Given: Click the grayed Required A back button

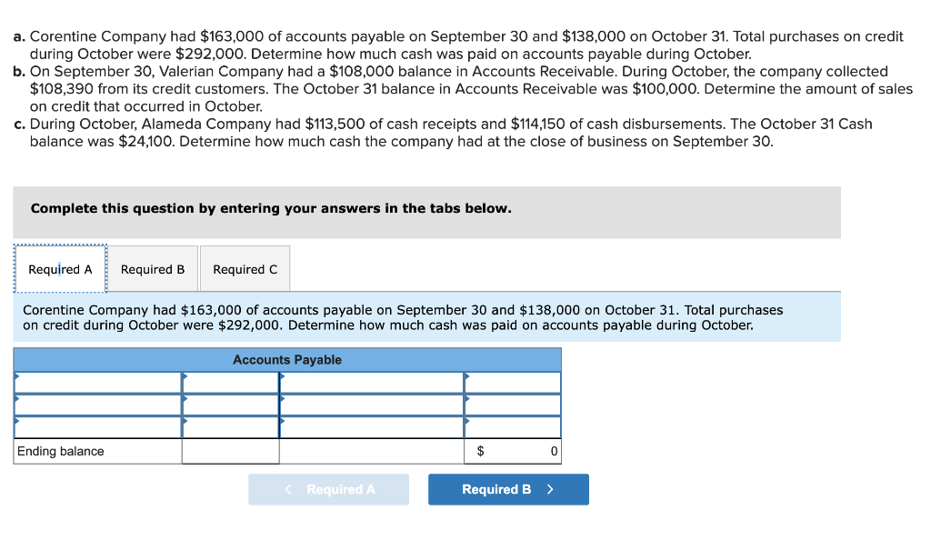Looking at the screenshot, I should coord(328,489).
